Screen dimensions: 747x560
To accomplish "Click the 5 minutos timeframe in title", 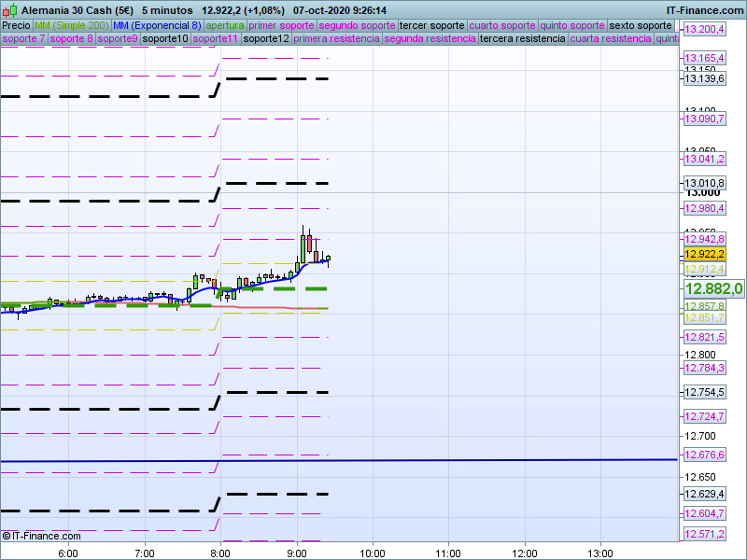I will pos(167,10).
